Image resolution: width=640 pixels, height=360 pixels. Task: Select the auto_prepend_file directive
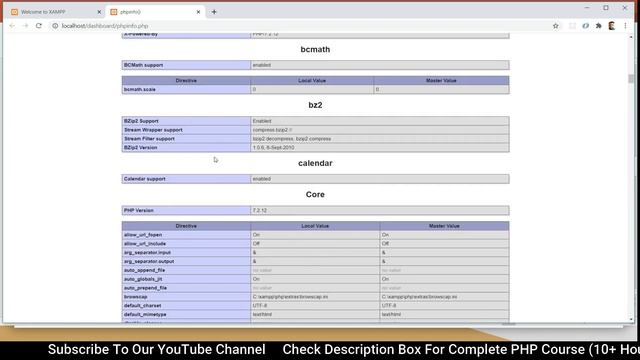pyautogui.click(x=145, y=288)
